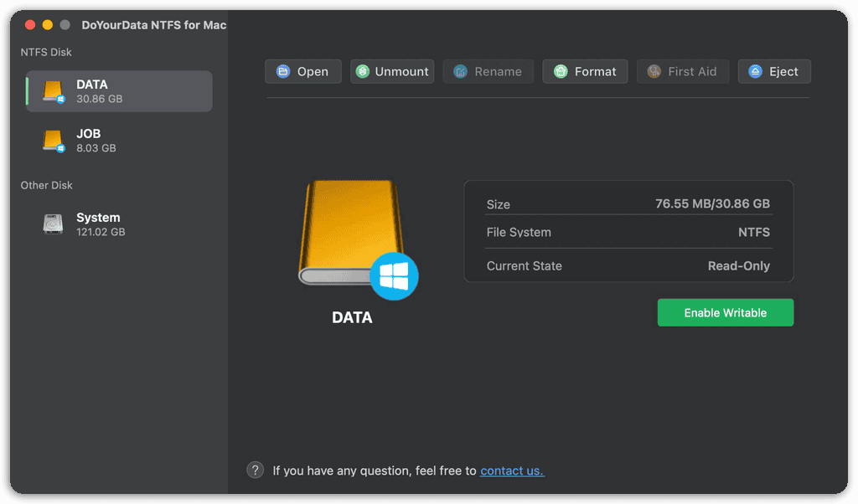Click the 30.86 GB text under DATA
The width and height of the screenshot is (858, 504).
click(100, 99)
